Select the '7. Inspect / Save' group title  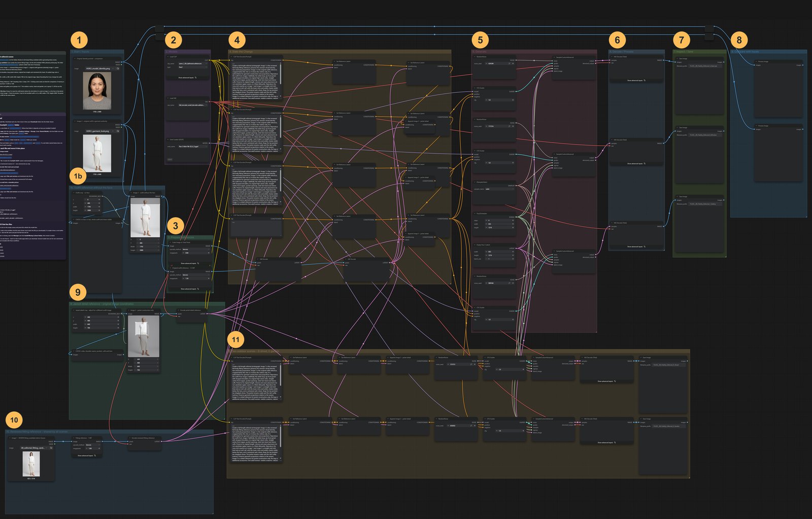(683, 52)
